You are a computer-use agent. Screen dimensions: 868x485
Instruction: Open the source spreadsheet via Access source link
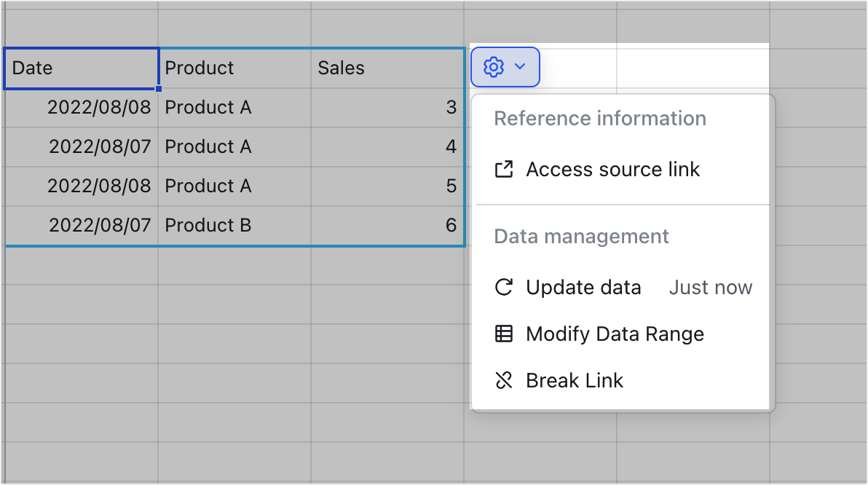pyautogui.click(x=613, y=169)
